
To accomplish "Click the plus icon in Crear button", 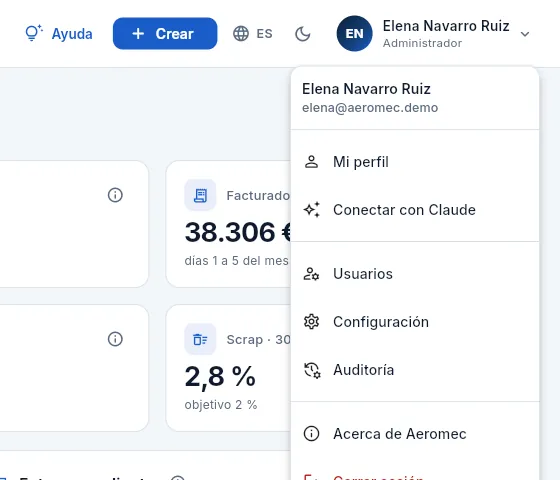I will [138, 34].
